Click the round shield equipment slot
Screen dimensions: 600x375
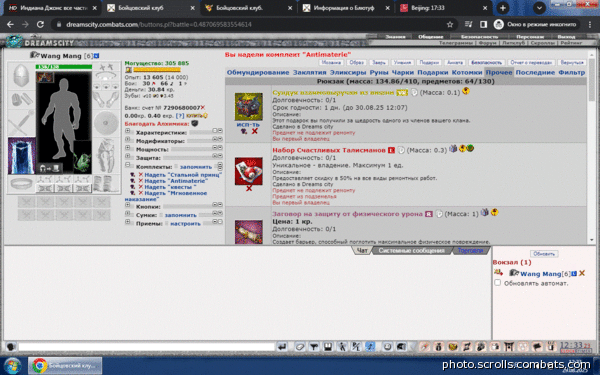(106, 123)
